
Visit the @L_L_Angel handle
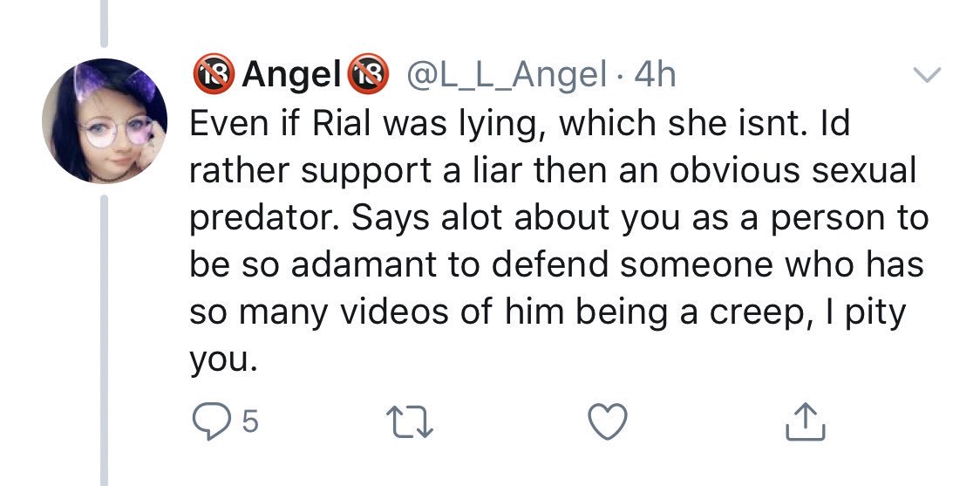click(507, 76)
